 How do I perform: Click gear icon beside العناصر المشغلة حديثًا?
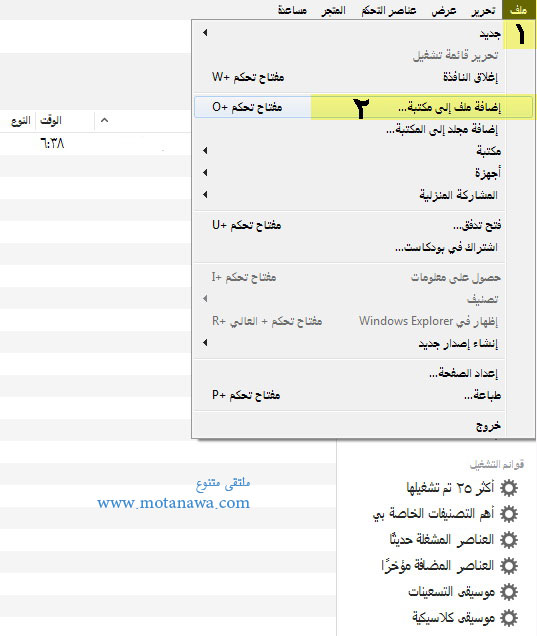(x=509, y=539)
